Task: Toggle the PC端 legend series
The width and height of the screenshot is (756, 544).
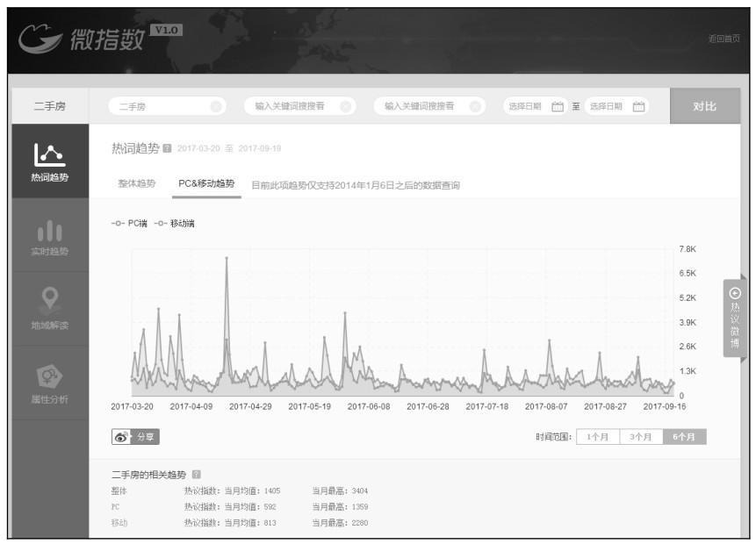Action: pyautogui.click(x=129, y=223)
